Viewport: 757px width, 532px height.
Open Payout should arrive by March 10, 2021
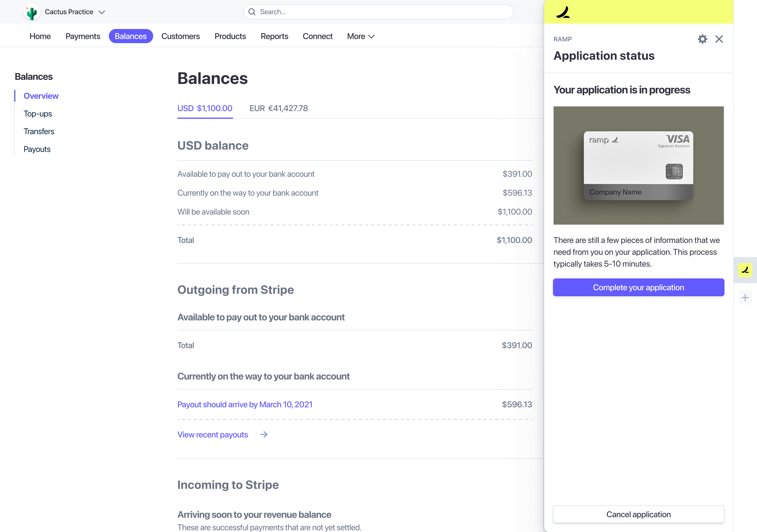point(245,404)
